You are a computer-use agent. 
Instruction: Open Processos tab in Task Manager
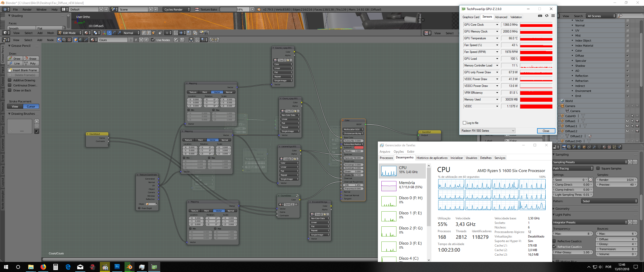coord(386,158)
